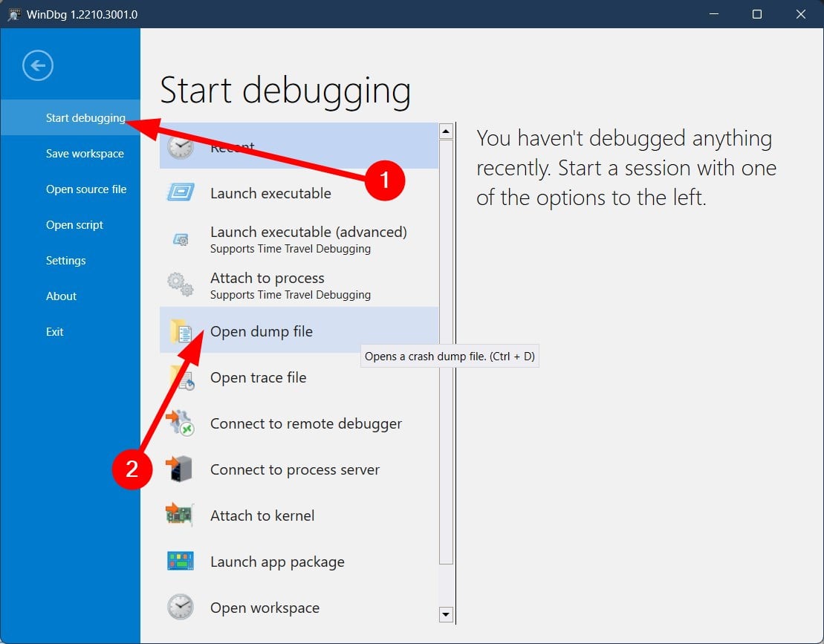Viewport: 824px width, 644px height.
Task: Click the Launch executable (advanced) gear icon
Action: click(181, 239)
